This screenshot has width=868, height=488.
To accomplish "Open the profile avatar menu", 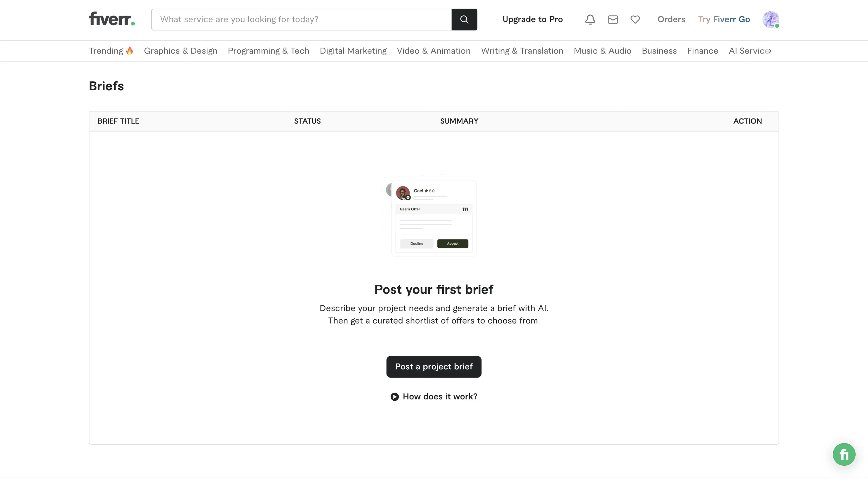I will pos(770,19).
